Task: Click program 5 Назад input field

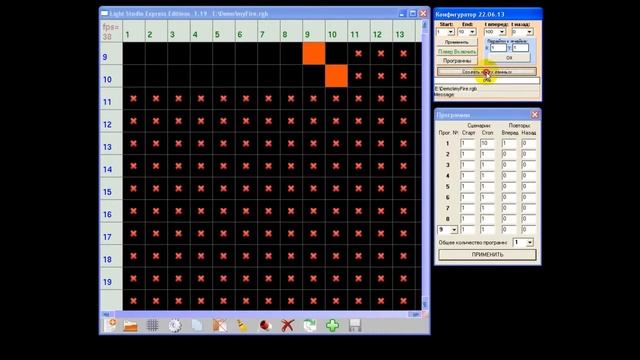Action: click(529, 187)
